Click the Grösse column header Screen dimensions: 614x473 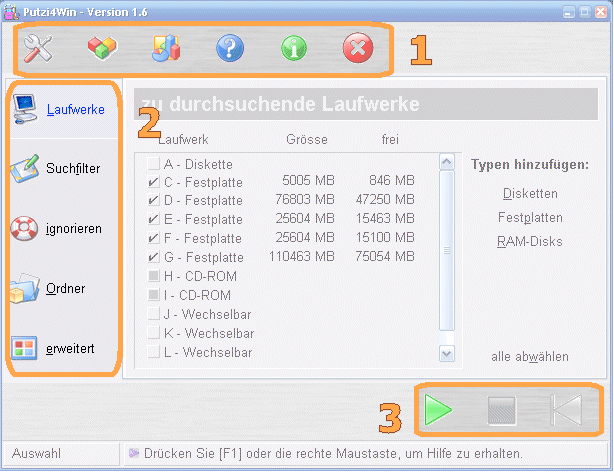(307, 139)
